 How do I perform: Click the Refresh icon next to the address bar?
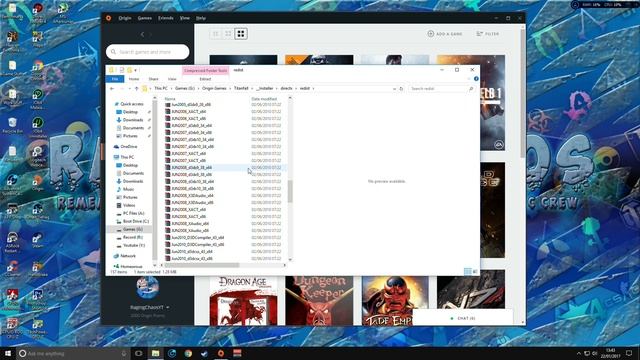(x=401, y=89)
